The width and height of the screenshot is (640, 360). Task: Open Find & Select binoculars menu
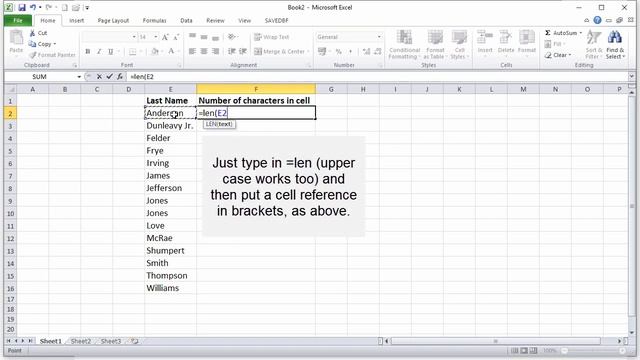click(615, 44)
